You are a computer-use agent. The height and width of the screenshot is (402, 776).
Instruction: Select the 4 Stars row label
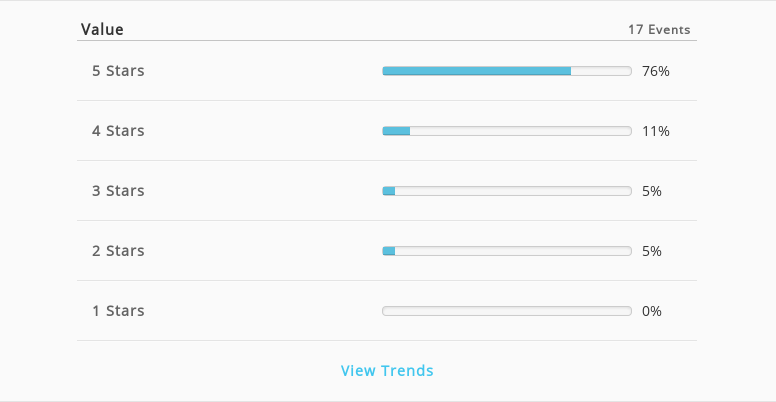pyautogui.click(x=118, y=131)
